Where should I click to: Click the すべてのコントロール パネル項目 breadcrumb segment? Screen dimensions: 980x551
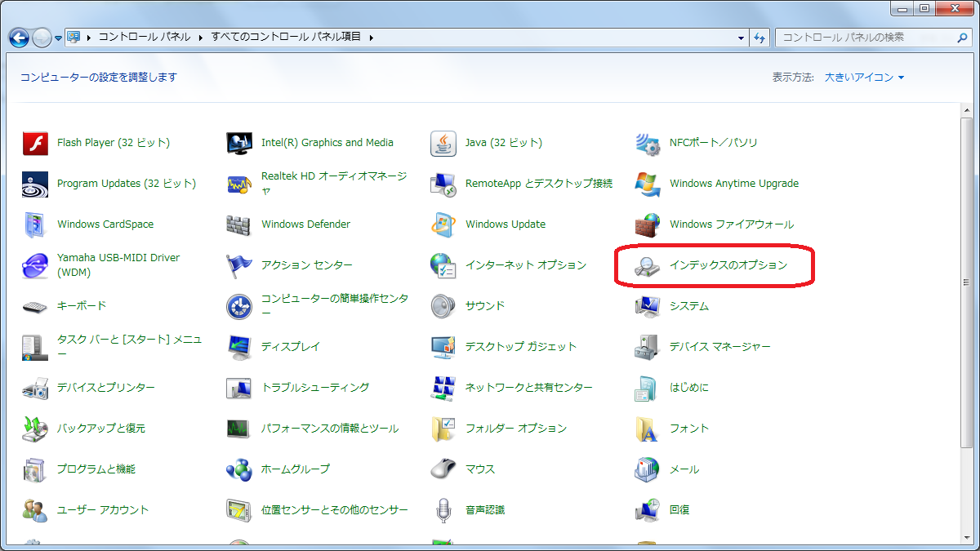pyautogui.click(x=286, y=38)
